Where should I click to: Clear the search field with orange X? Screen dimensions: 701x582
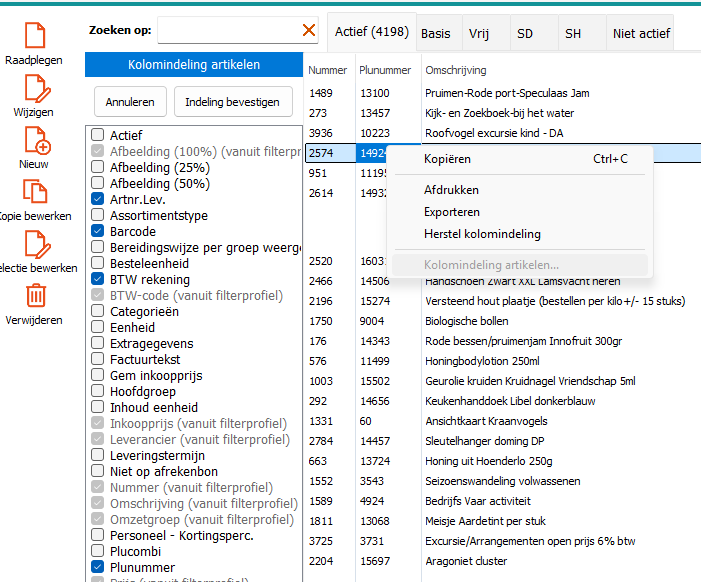[x=309, y=31]
